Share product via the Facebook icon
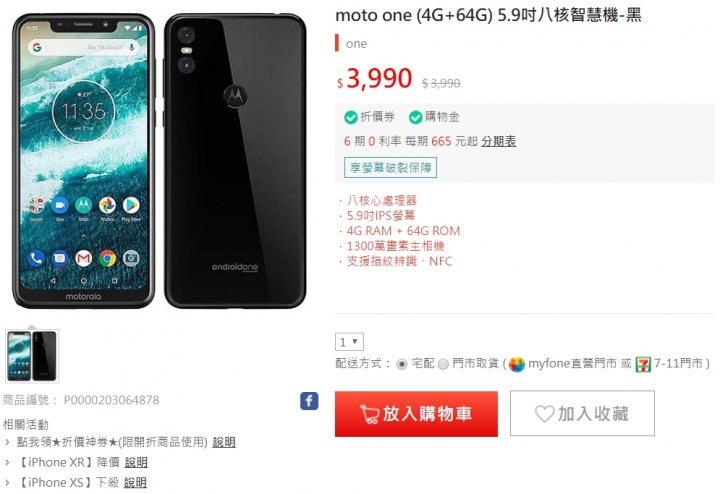Viewport: 720px width, 494px height. (x=309, y=401)
